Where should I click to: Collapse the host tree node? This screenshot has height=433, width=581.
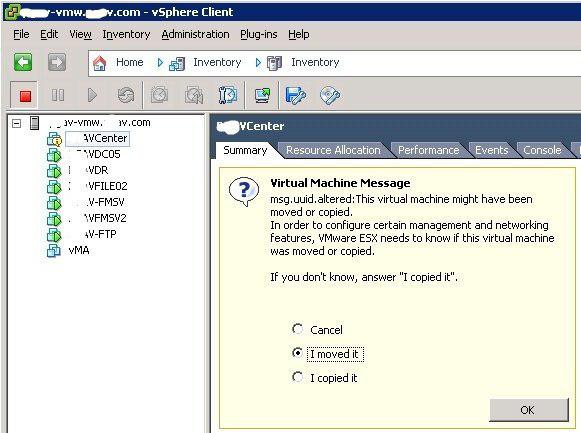point(16,123)
